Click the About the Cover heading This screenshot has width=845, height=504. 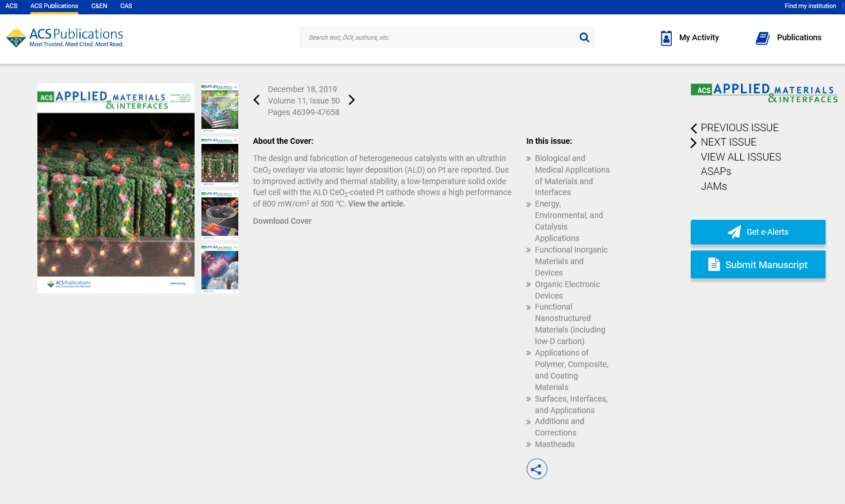point(283,141)
